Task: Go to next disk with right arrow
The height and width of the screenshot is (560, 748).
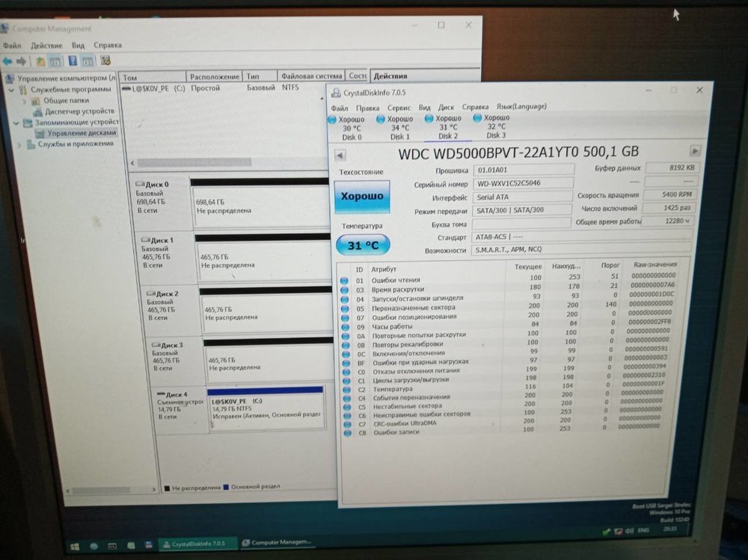Action: (694, 150)
